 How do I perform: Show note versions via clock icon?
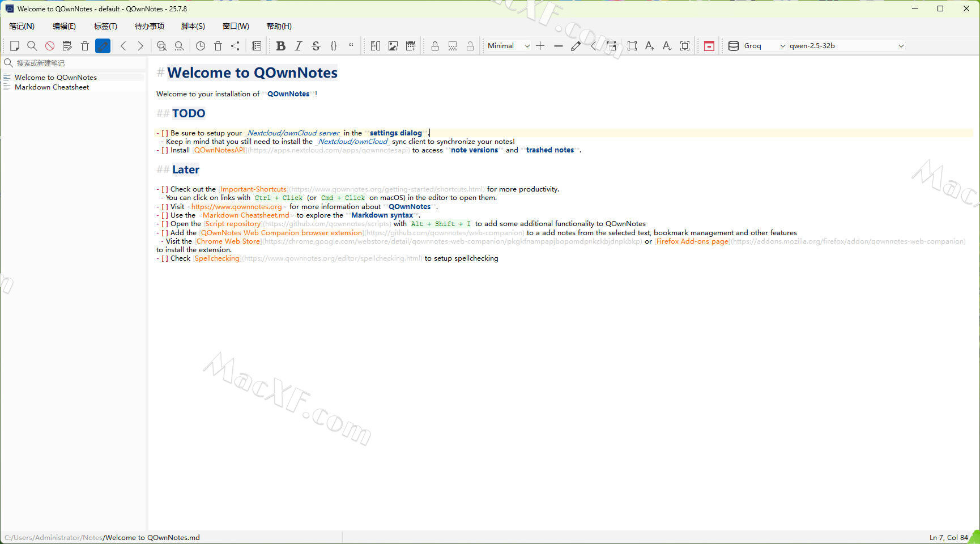click(201, 46)
